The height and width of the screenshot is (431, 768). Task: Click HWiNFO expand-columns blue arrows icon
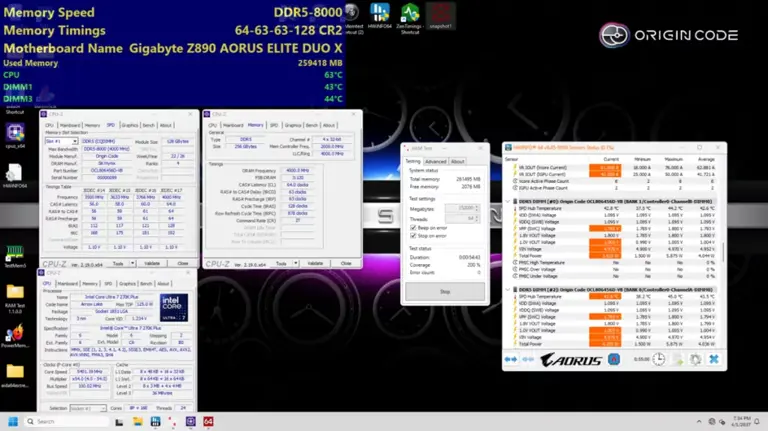click(511, 359)
